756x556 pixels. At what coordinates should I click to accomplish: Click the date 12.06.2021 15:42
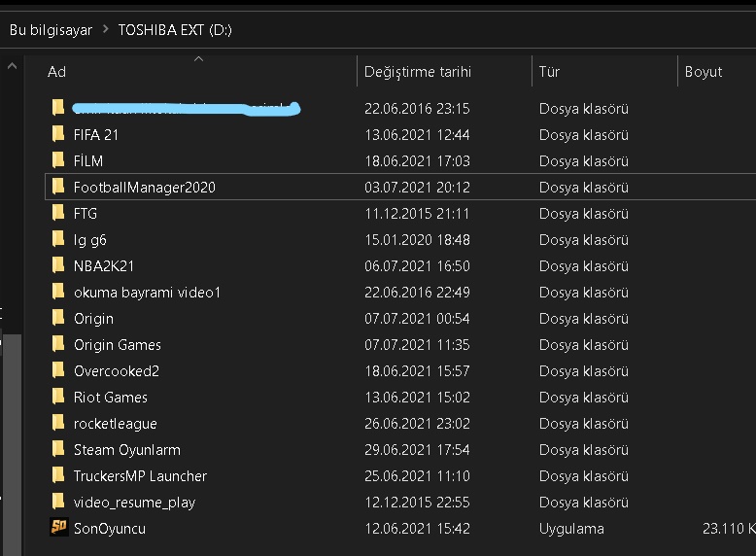pyautogui.click(x=417, y=529)
